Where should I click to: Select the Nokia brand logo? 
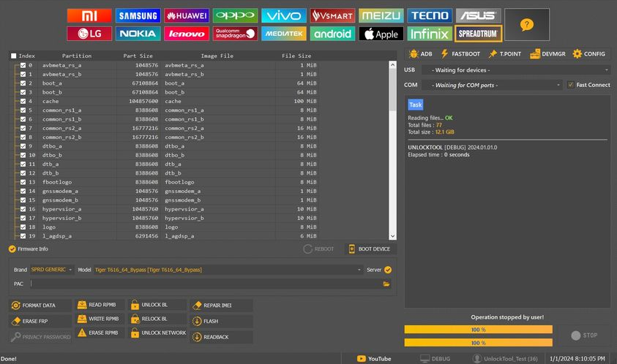click(x=138, y=34)
